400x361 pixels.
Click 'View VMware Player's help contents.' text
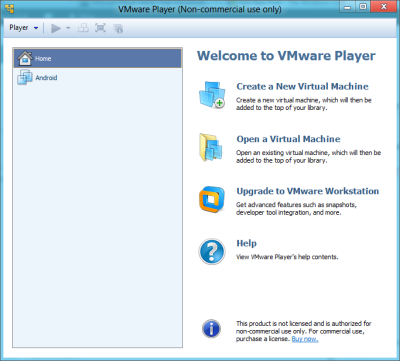click(287, 257)
